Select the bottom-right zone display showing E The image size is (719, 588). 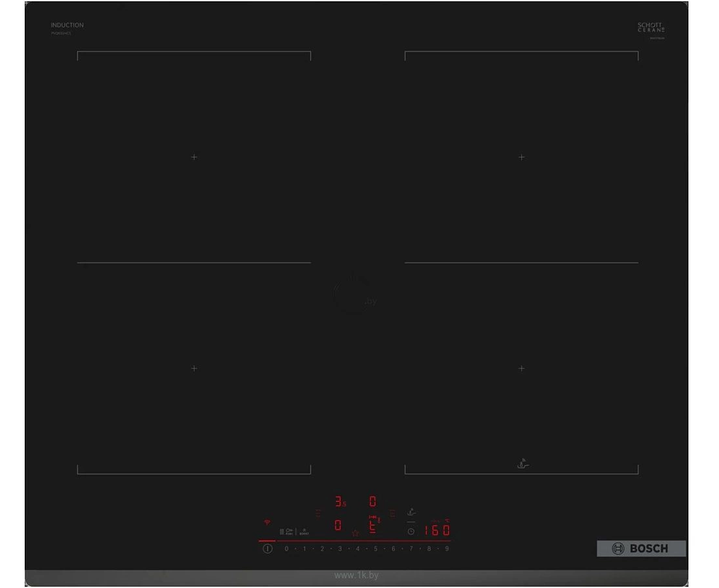[x=373, y=526]
